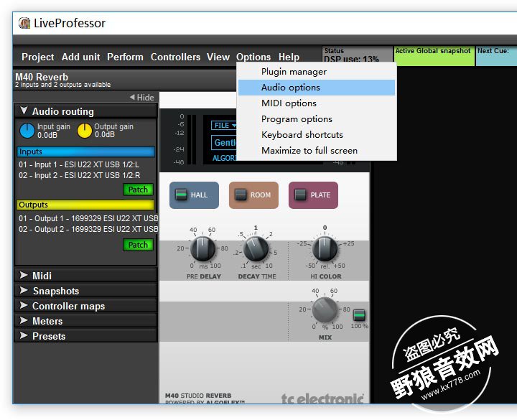The image size is (517, 420).
Task: Collapse the Audio routing section
Action: 85,111
